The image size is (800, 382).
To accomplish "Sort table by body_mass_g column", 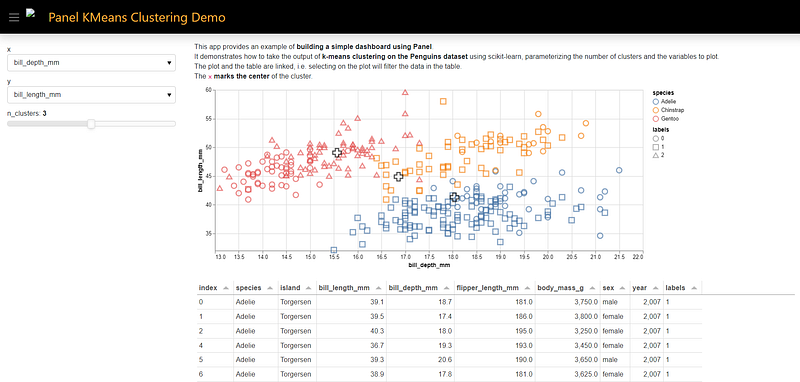I will coord(568,288).
